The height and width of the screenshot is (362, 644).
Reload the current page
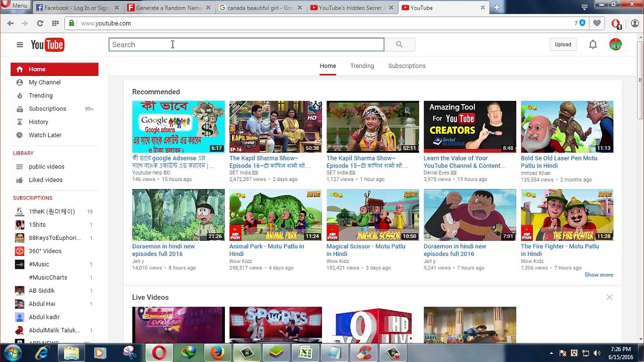(x=40, y=23)
